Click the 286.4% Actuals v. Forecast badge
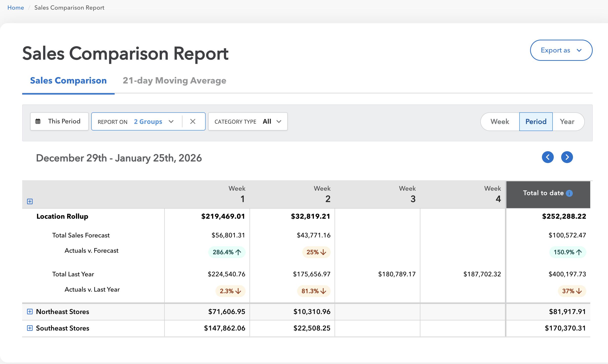The width and height of the screenshot is (608, 364). point(227,252)
